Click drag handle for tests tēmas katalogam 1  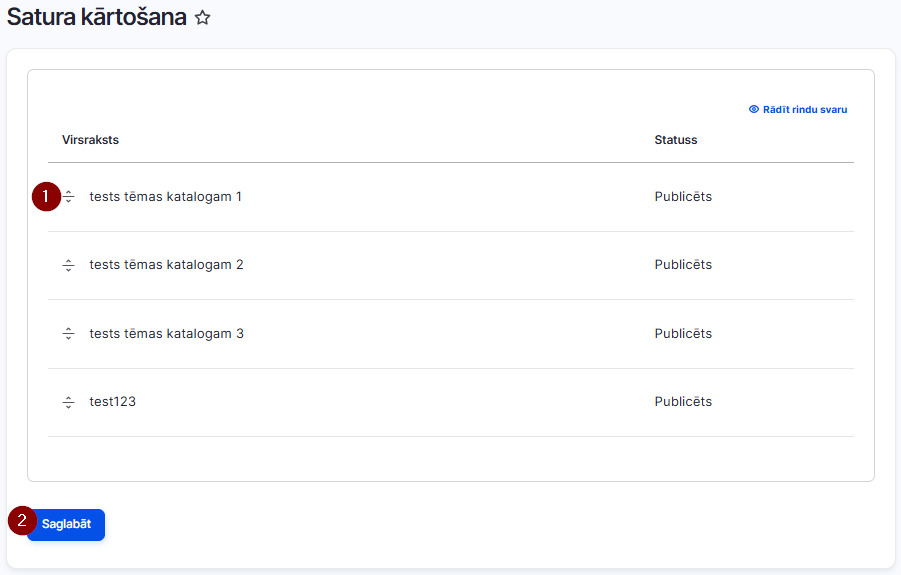[69, 196]
